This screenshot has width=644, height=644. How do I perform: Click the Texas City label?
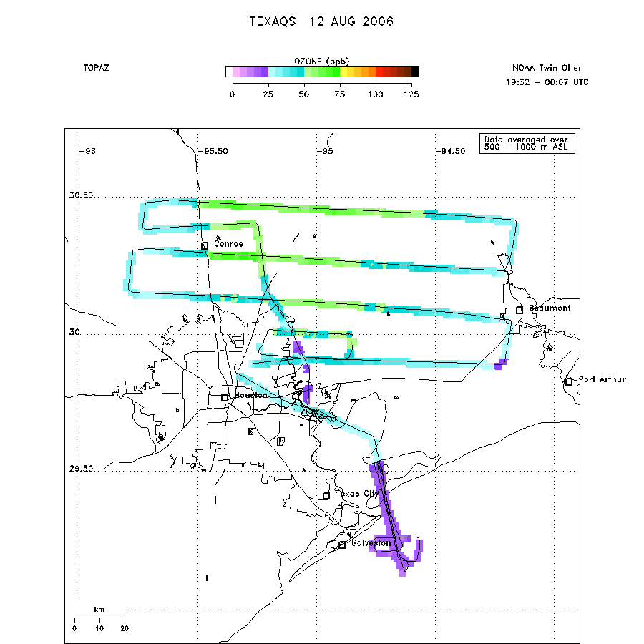coord(357,494)
